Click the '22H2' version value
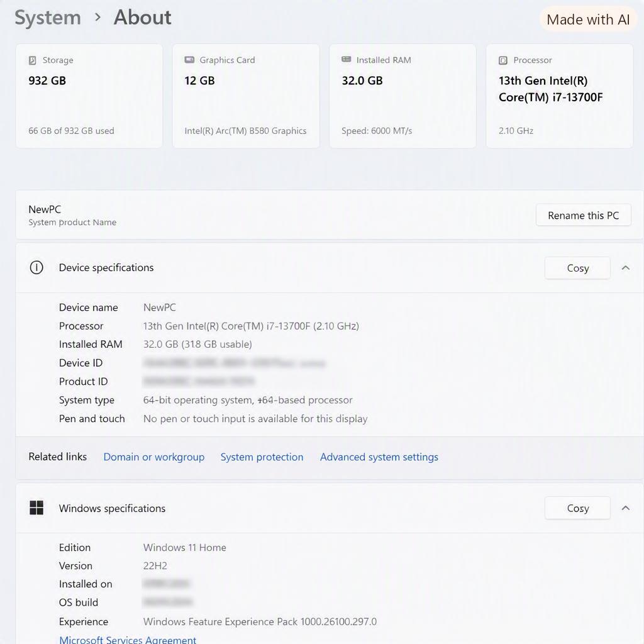644x644 pixels. 155,565
